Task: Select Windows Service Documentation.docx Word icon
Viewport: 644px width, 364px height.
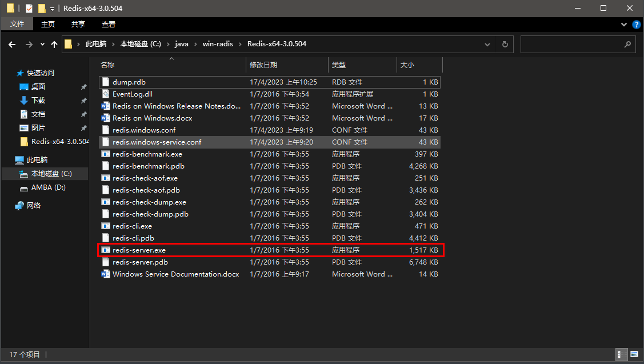Action: [x=106, y=274]
